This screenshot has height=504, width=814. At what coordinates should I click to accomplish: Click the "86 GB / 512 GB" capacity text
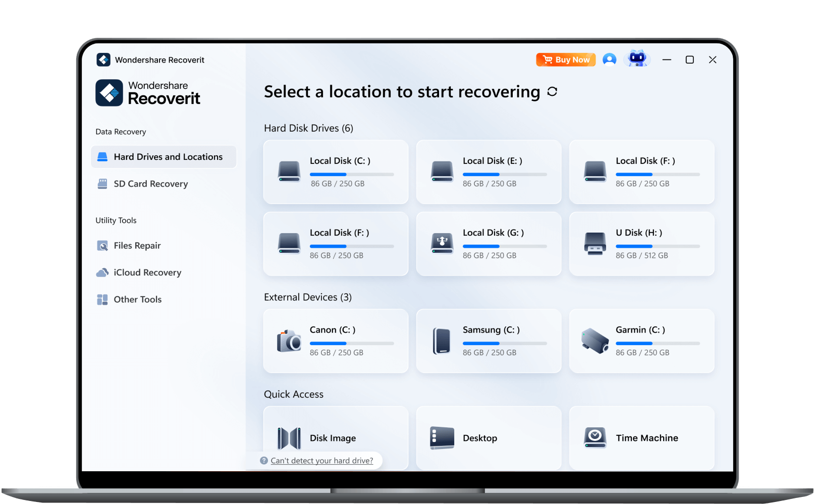pyautogui.click(x=642, y=256)
